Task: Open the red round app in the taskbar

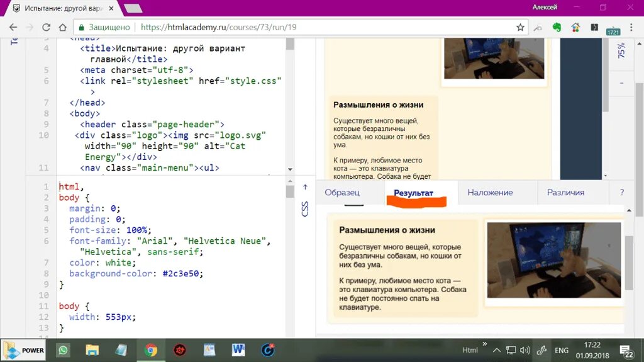Action: [x=180, y=350]
